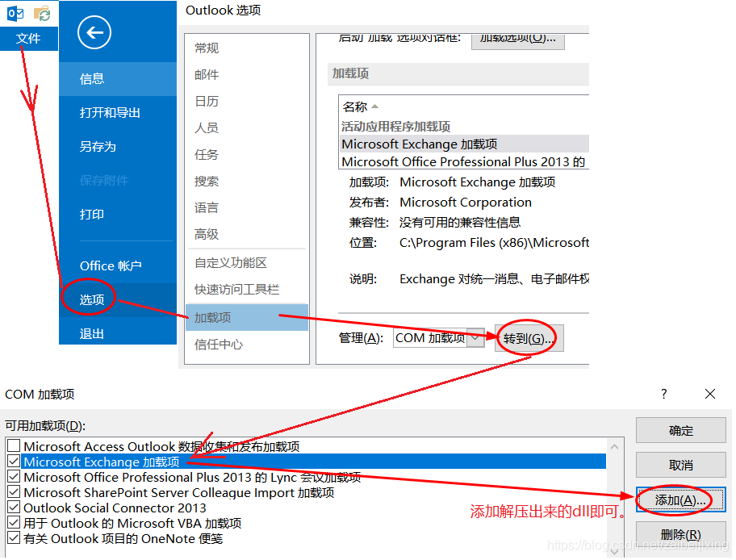Toggle Outlook Social Connector 2013 checkbox
The height and width of the screenshot is (560, 736).
[x=14, y=508]
